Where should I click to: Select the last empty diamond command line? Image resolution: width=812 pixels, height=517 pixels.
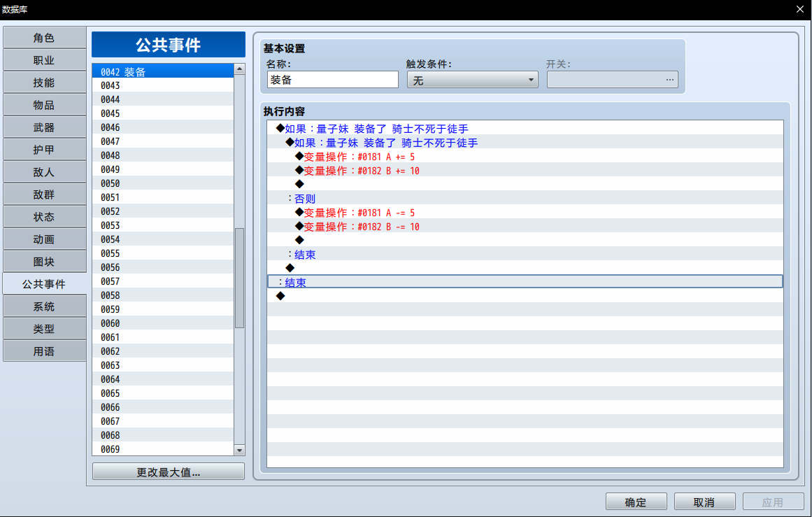pyautogui.click(x=525, y=297)
